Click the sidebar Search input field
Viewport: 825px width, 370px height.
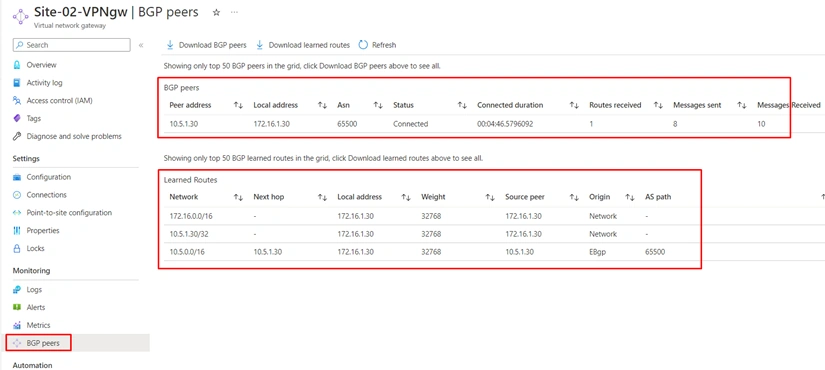[72, 45]
